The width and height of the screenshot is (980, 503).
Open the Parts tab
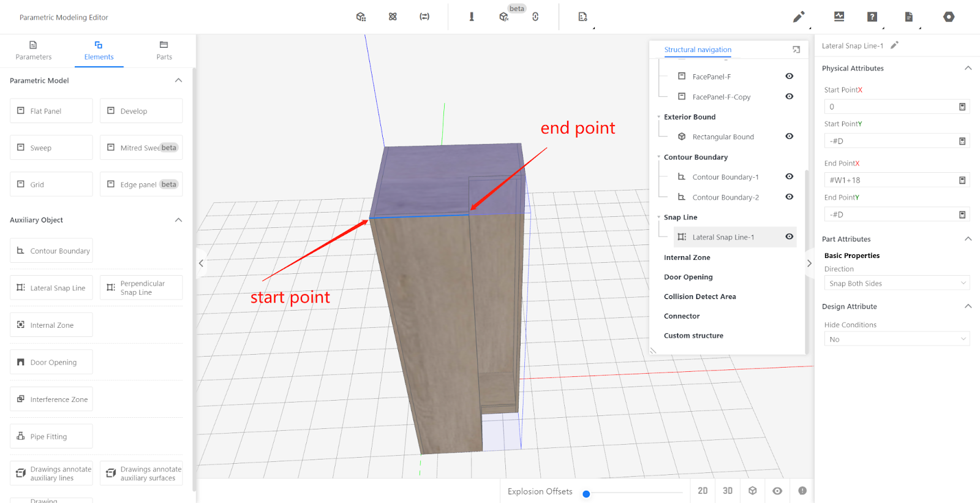click(x=164, y=50)
